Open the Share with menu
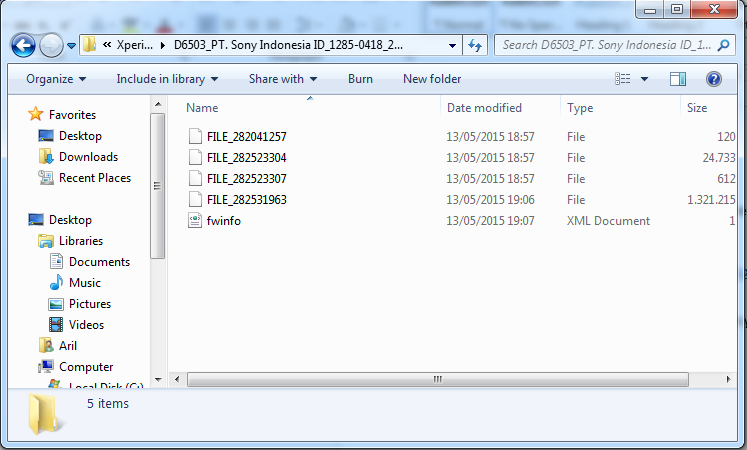 pyautogui.click(x=283, y=79)
